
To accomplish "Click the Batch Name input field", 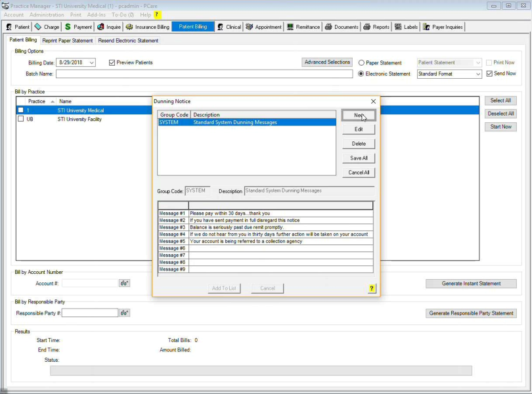I will click(x=204, y=74).
